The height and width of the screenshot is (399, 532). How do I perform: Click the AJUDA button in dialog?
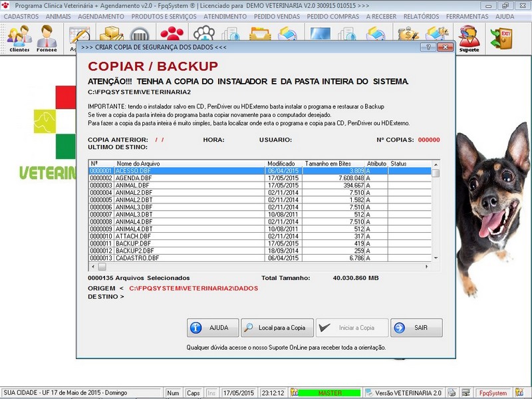[213, 328]
